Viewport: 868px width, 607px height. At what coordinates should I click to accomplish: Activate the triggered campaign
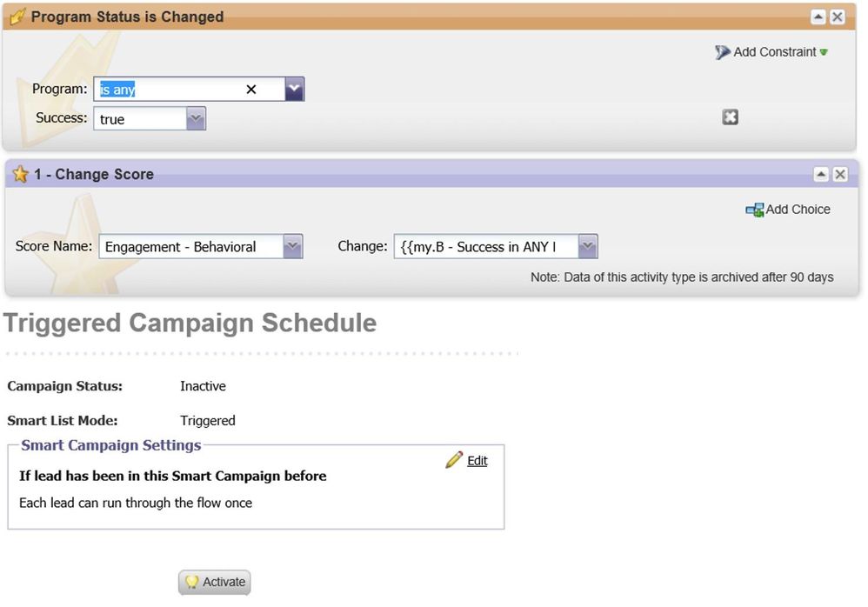tap(215, 582)
